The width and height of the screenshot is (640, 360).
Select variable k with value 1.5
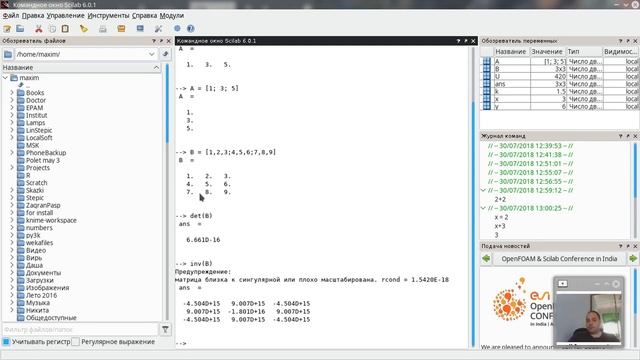pos(559,91)
